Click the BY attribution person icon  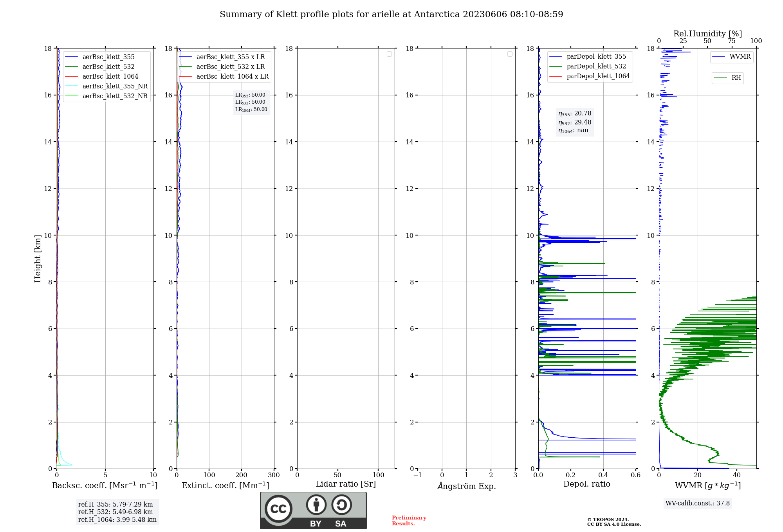(x=316, y=505)
